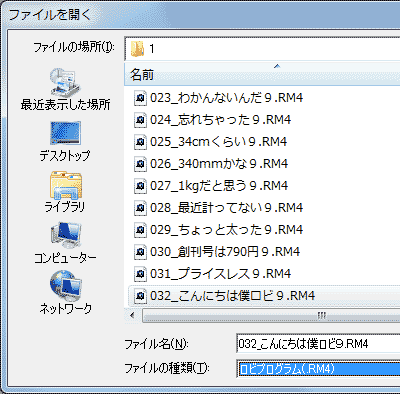
Task: Select file name 023_わかんないんだ9.RM4
Action: point(226,98)
